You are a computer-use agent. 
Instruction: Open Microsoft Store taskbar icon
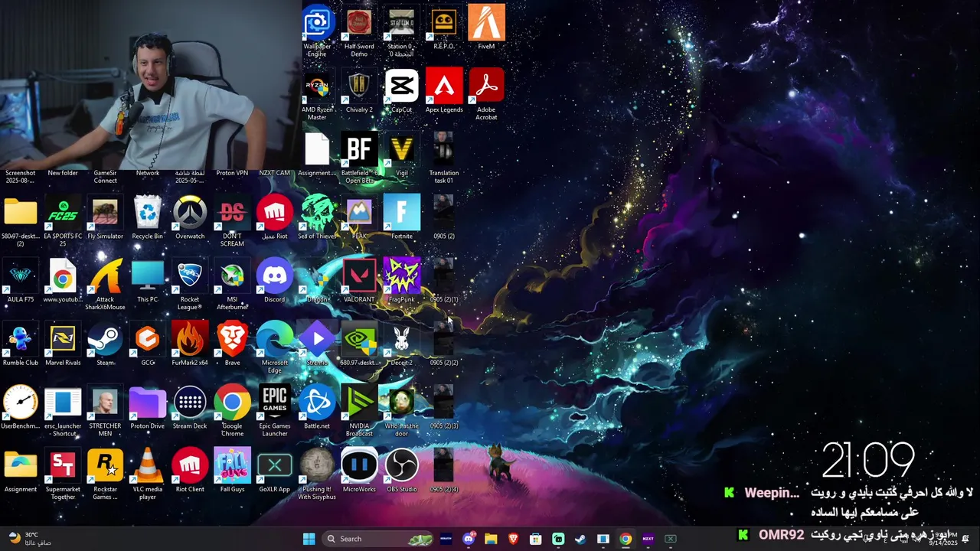pos(536,539)
